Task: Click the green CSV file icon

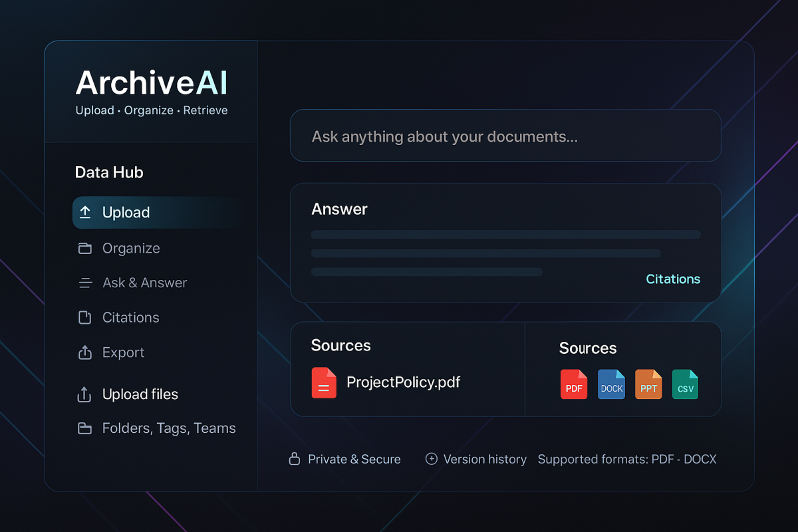Action: tap(686, 384)
